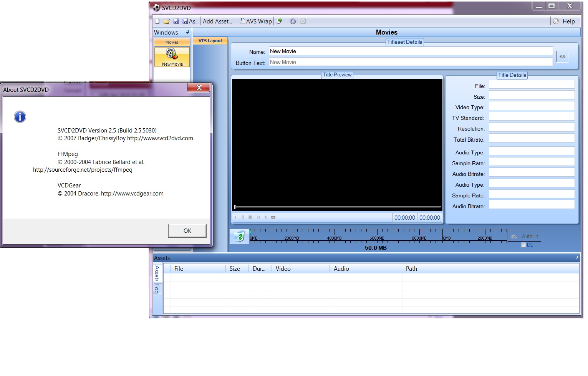Click the Save As toolbar button
This screenshot has height=376, width=588.
190,22
